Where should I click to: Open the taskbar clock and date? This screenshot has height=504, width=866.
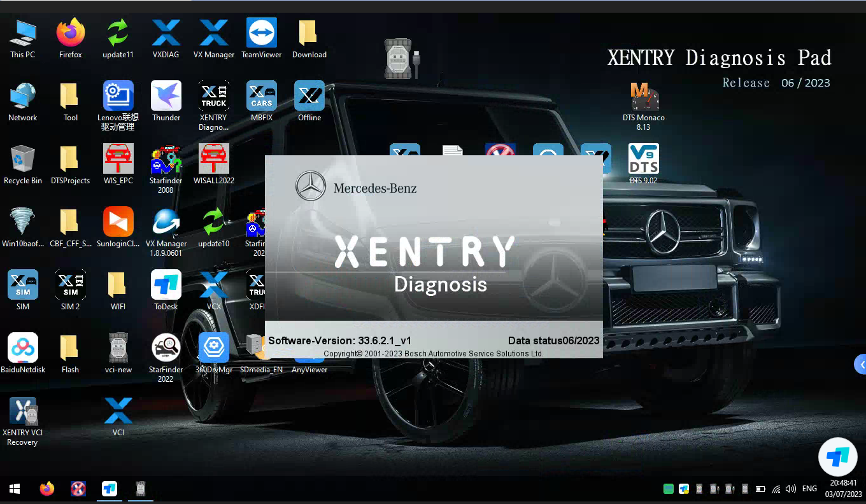coord(843,489)
